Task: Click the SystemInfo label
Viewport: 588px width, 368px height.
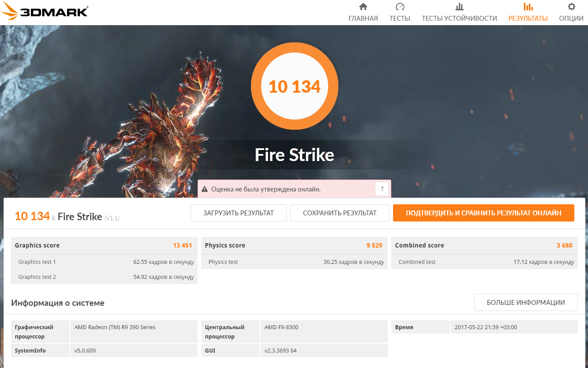Action: (30, 351)
